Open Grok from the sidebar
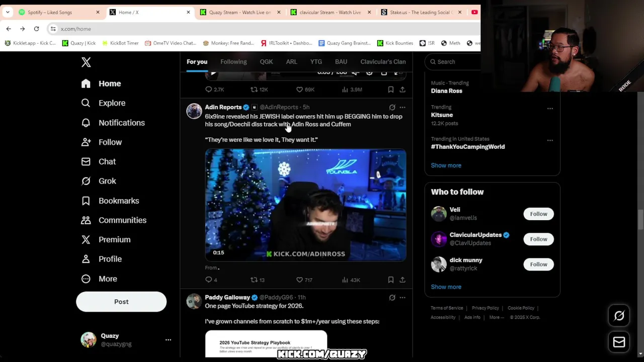Viewport: 644px width, 362px height. pos(99,181)
